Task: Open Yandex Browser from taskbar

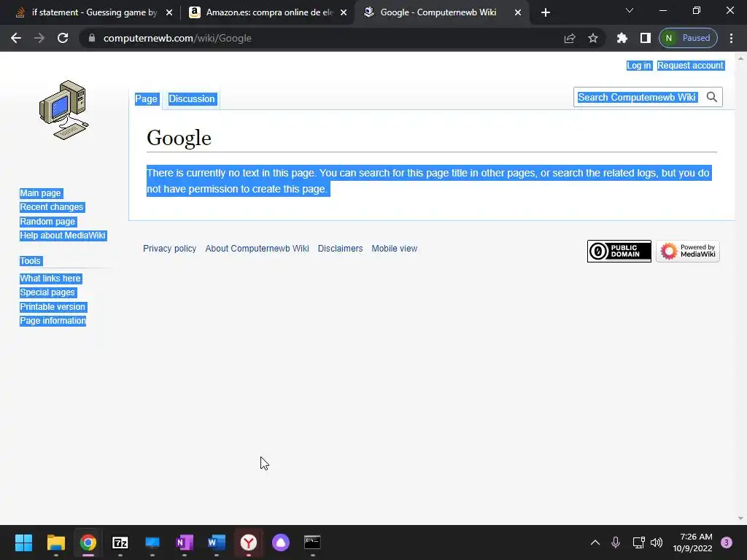Action: click(248, 542)
